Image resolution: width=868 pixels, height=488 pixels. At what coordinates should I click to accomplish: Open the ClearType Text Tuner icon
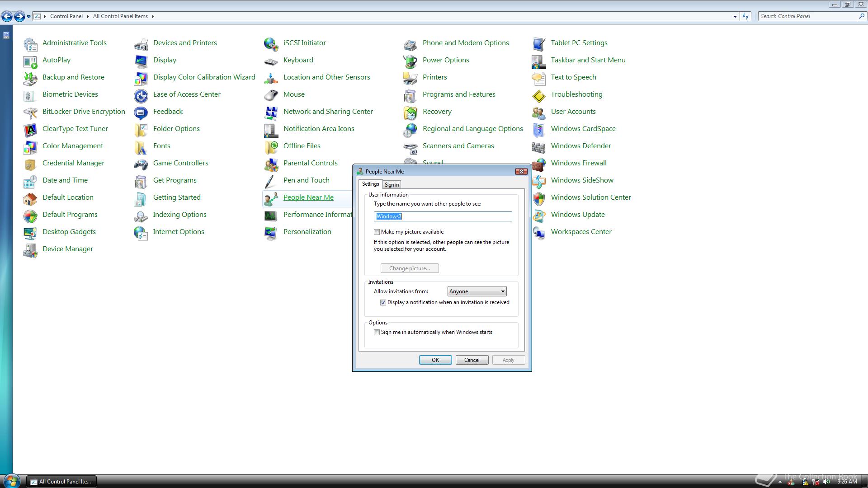(x=30, y=130)
